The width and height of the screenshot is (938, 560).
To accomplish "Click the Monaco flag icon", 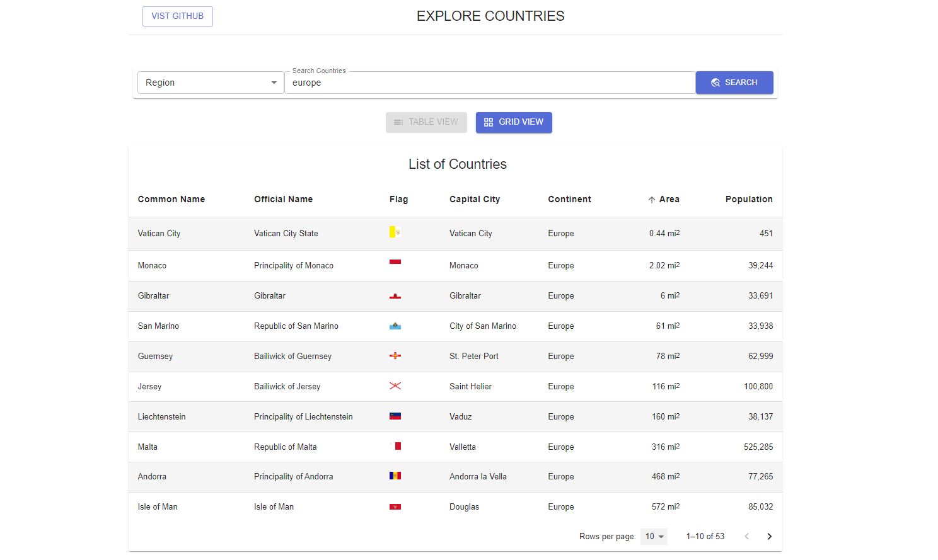I will click(395, 262).
